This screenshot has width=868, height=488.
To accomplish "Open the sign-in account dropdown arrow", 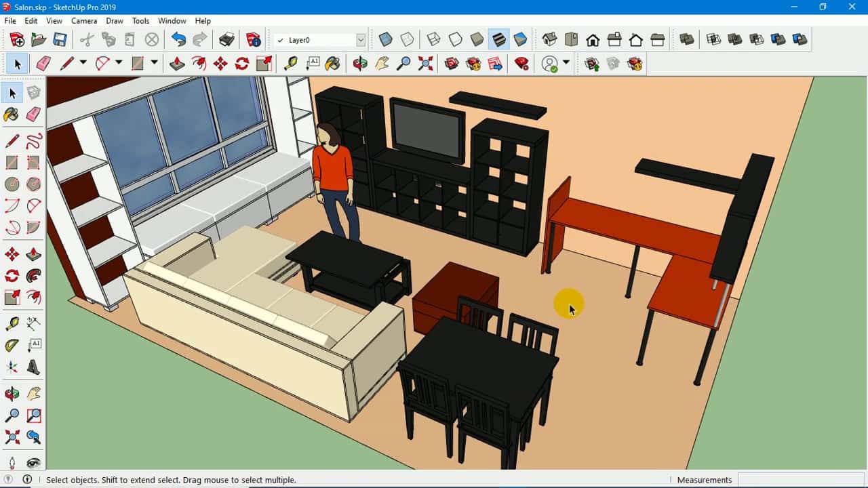I will 565,63.
